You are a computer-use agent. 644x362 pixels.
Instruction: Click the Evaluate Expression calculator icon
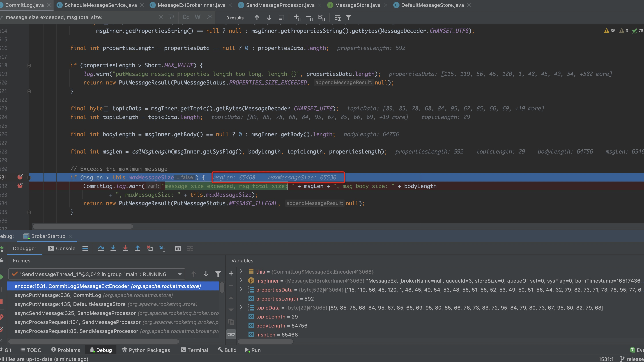click(178, 249)
